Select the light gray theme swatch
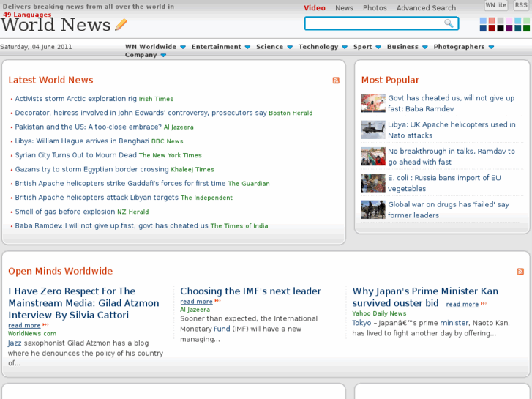Screen dimensions: 532x399 (500, 20)
